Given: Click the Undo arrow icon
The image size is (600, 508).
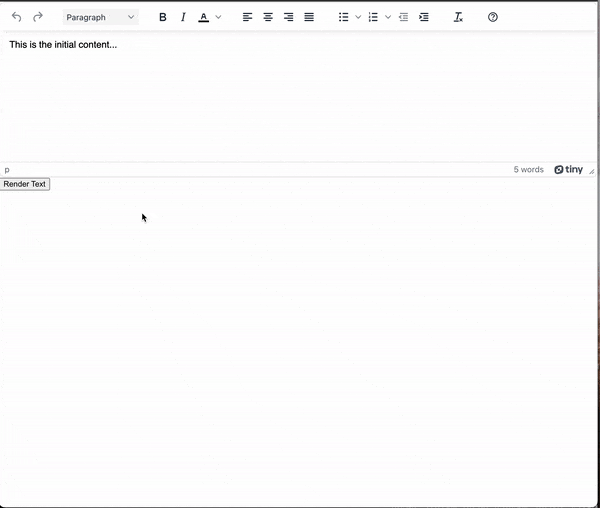Looking at the screenshot, I should pyautogui.click(x=16, y=17).
